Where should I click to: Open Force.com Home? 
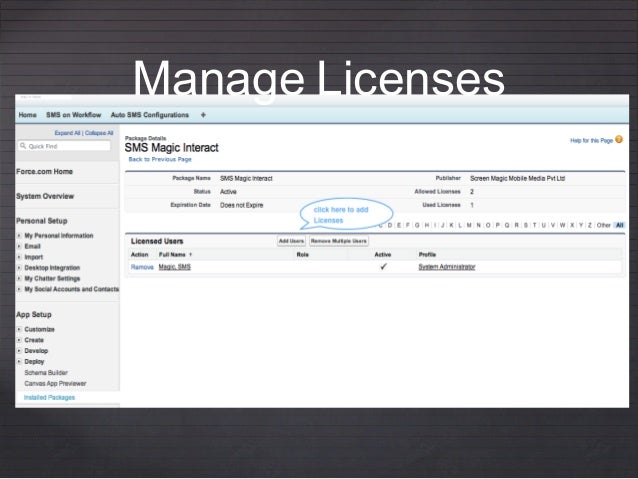point(44,172)
